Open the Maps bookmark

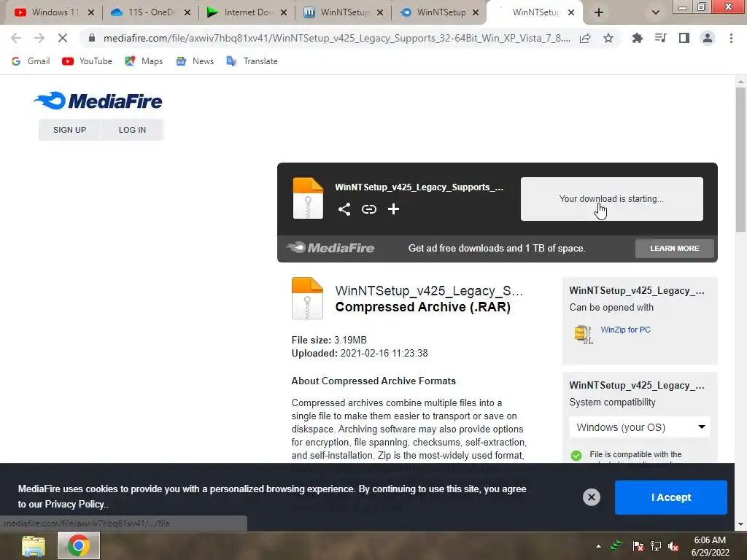(x=144, y=61)
